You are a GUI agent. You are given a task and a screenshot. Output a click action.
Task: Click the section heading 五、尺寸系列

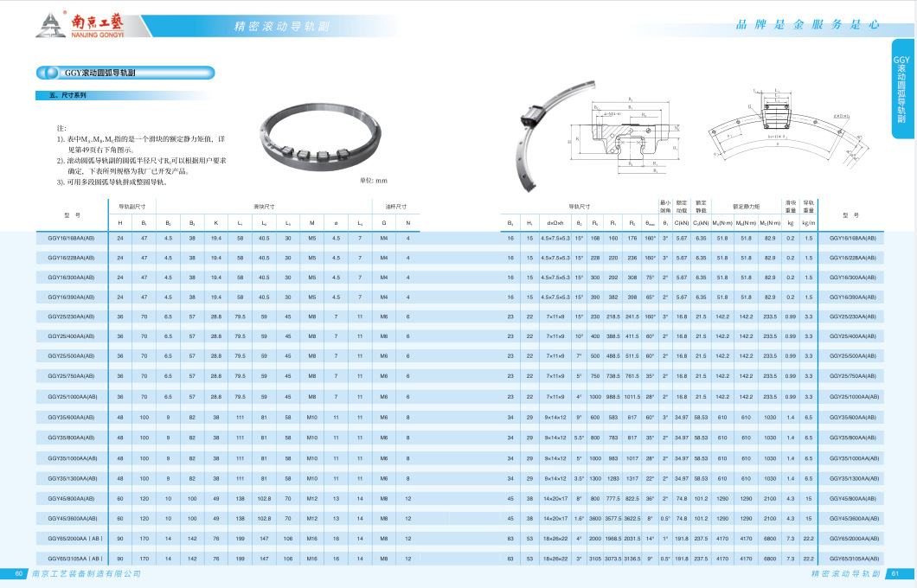(x=67, y=95)
